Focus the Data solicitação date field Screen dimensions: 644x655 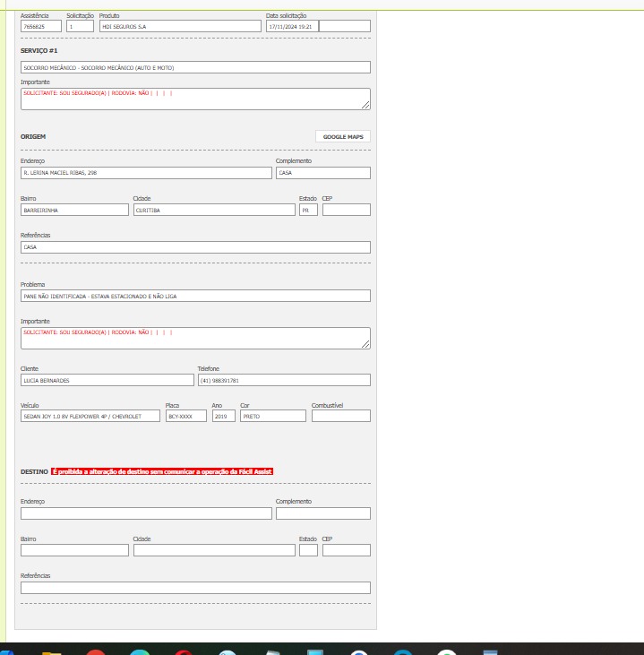[291, 26]
